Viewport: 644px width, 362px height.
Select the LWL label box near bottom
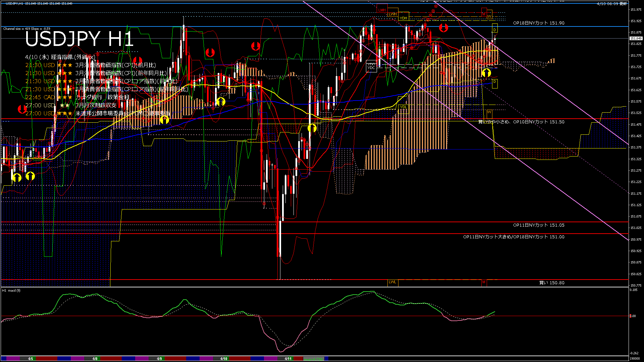pyautogui.click(x=392, y=282)
